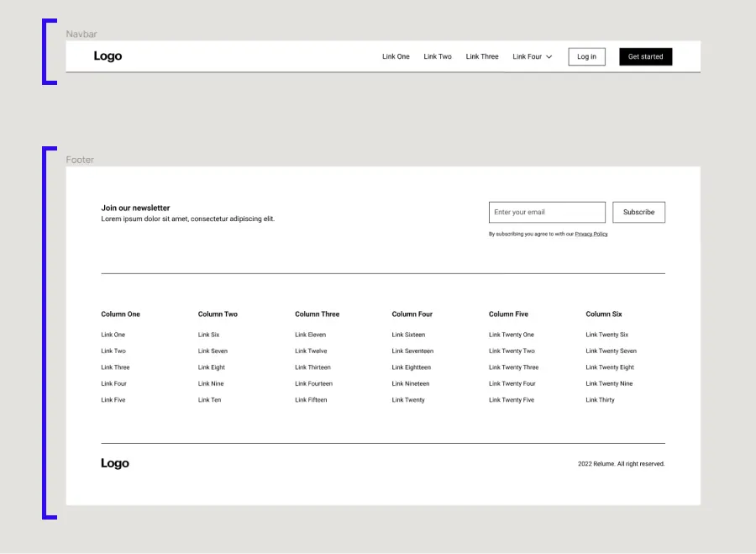Open Link Twenty Eight in the footer

[x=610, y=367]
